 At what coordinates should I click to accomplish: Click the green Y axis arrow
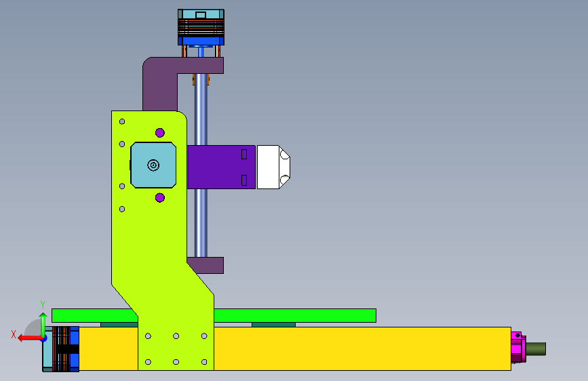click(x=43, y=324)
